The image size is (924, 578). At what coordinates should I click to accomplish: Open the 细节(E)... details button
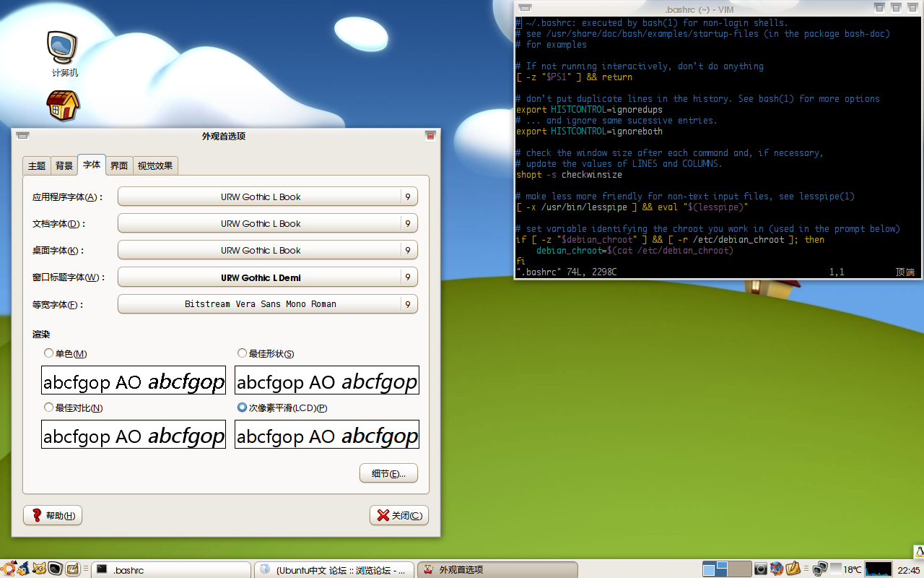389,473
